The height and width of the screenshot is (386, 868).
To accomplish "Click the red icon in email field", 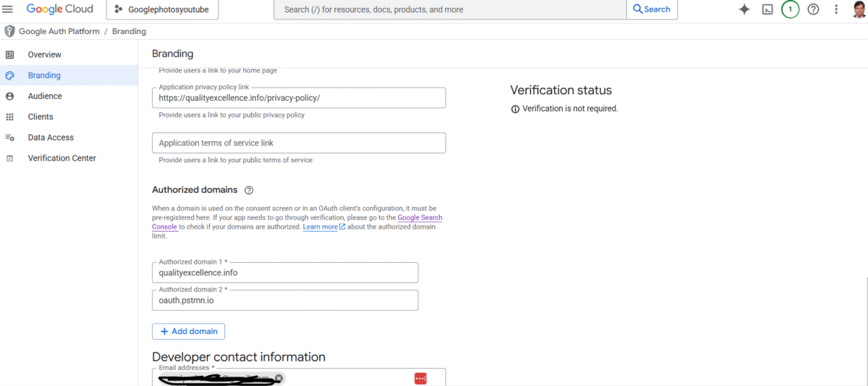I will coord(420,378).
